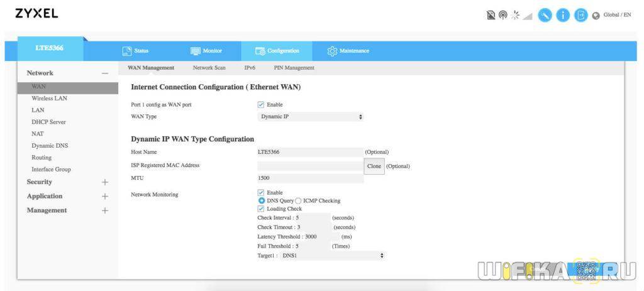Click the logout icon in header
Screen dimensions: 644x291
(582, 15)
